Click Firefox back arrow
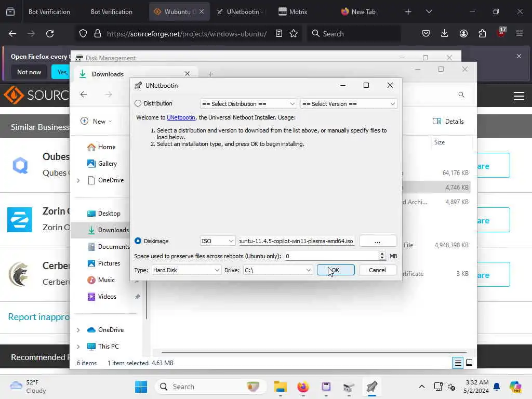532x399 pixels. click(x=12, y=34)
